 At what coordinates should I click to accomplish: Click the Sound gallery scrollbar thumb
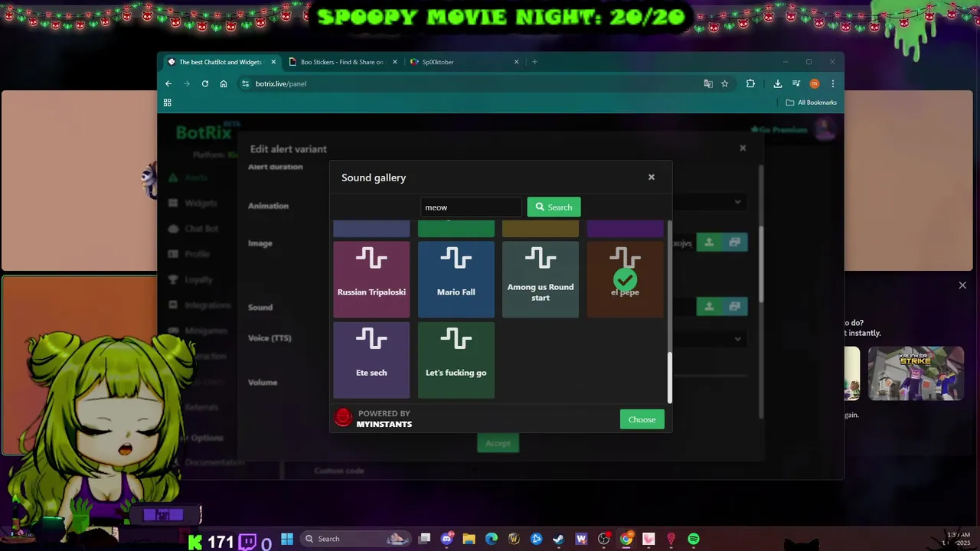670,377
